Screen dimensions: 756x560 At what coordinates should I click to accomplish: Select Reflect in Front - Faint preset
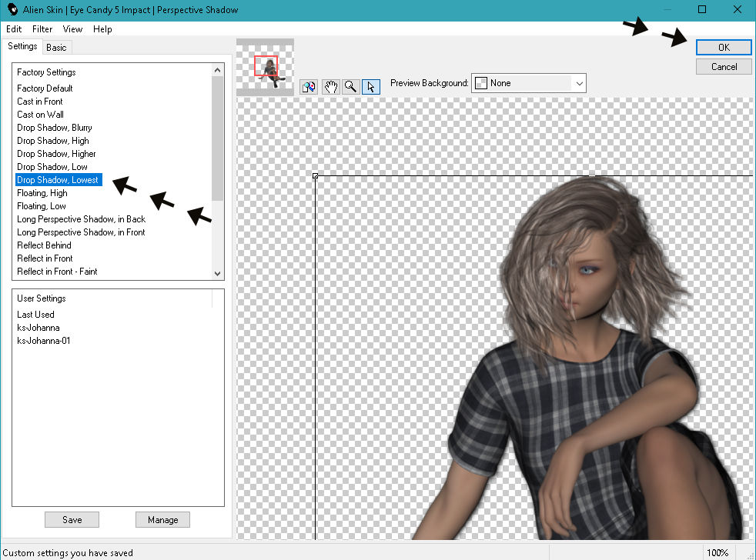tap(57, 271)
